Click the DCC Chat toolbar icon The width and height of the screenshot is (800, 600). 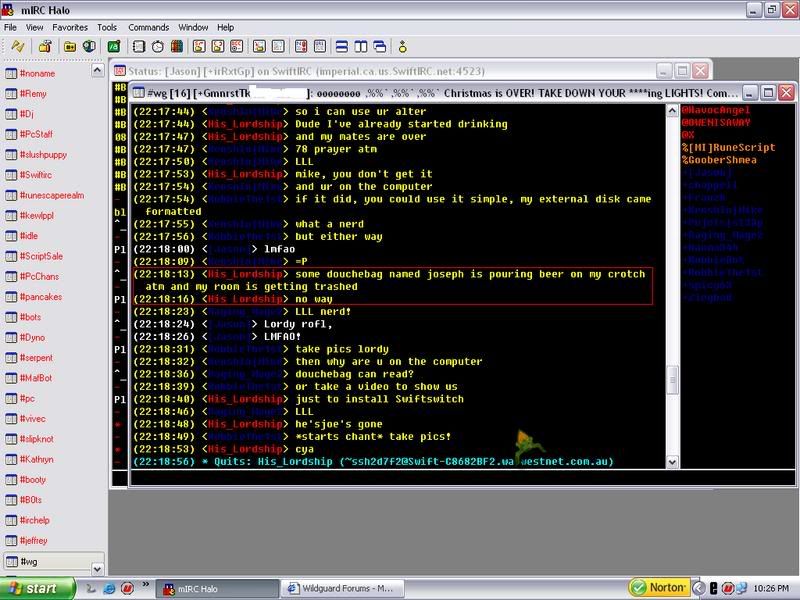click(218, 46)
